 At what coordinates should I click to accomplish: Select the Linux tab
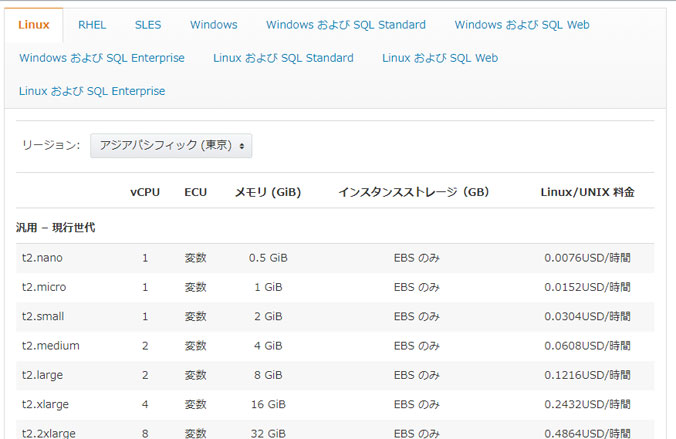coord(33,25)
